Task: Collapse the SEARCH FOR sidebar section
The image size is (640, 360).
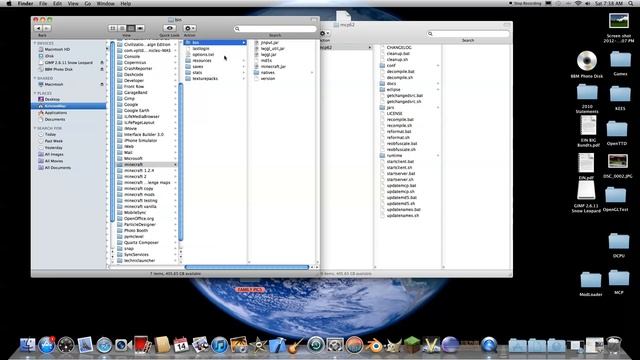Action: coord(35,128)
